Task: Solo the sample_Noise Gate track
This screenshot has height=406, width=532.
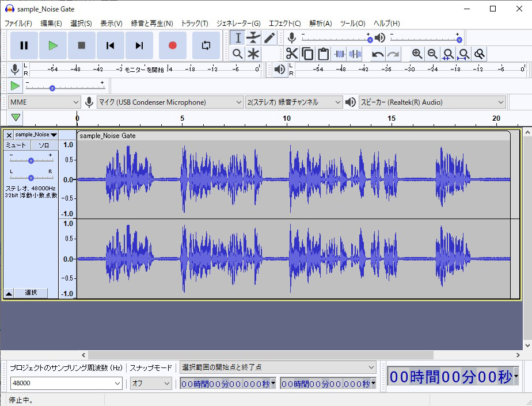Action: (44, 145)
